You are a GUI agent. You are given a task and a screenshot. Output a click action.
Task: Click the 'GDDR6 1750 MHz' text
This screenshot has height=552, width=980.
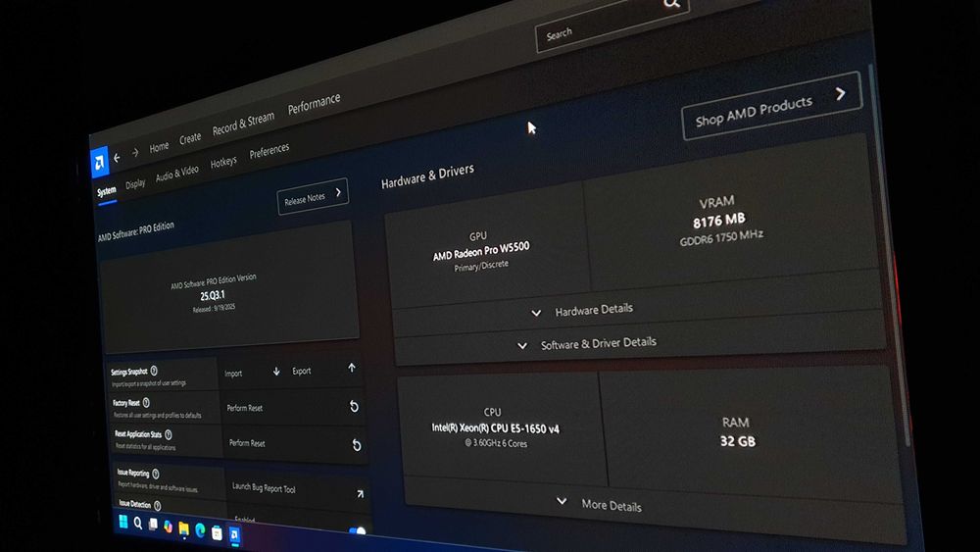(x=721, y=237)
